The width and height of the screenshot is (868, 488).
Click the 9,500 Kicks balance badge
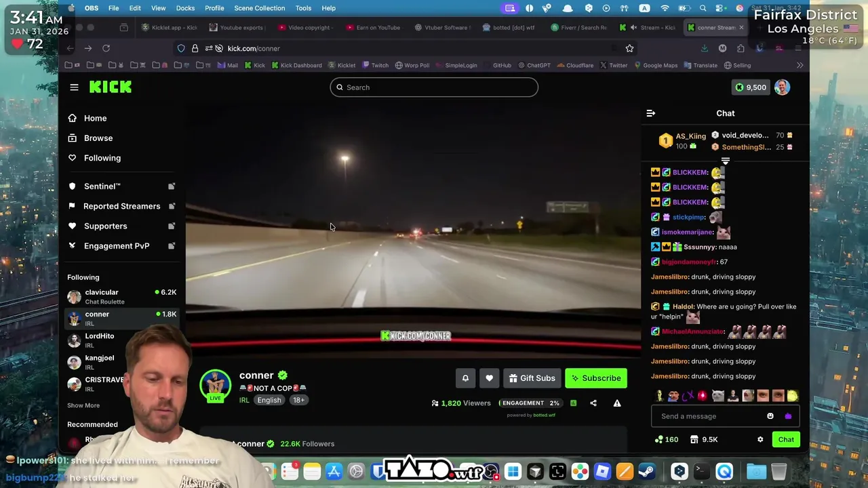pos(751,87)
